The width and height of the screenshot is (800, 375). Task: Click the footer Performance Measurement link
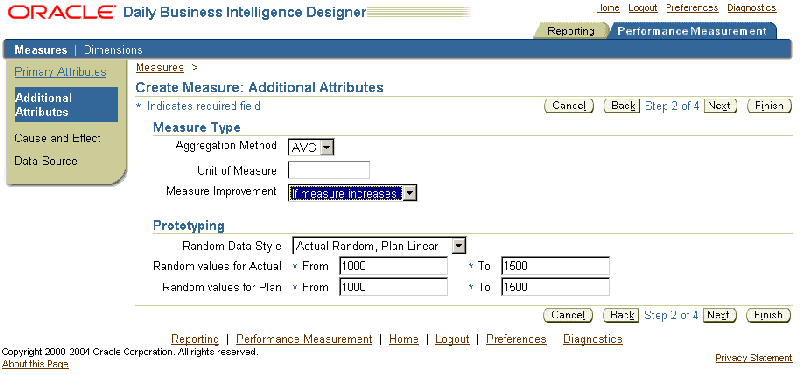304,339
